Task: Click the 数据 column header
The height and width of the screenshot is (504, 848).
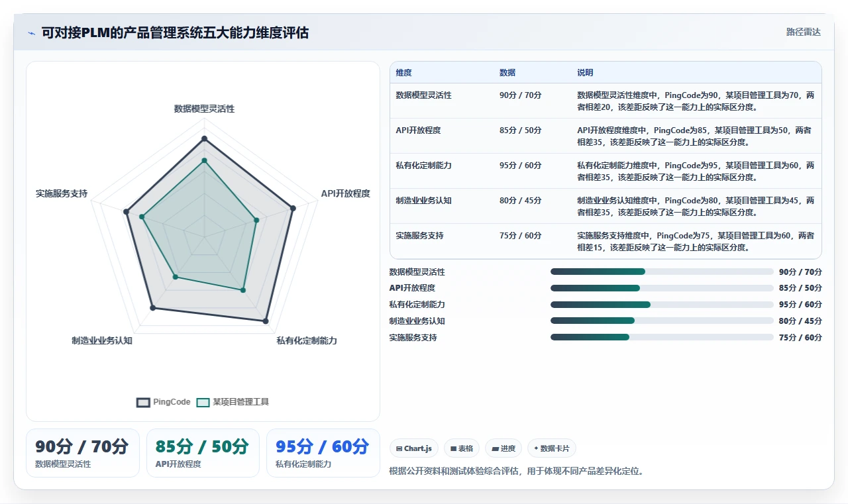Action: (x=507, y=73)
